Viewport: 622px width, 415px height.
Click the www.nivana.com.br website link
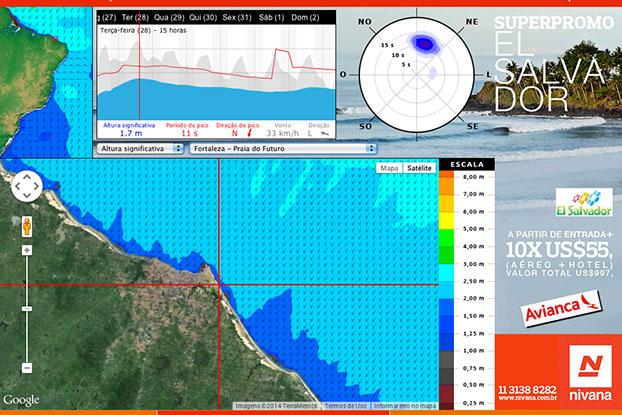528,398
